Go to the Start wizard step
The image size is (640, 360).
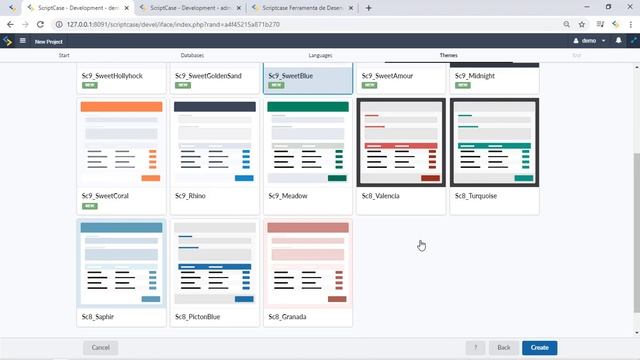(64, 55)
